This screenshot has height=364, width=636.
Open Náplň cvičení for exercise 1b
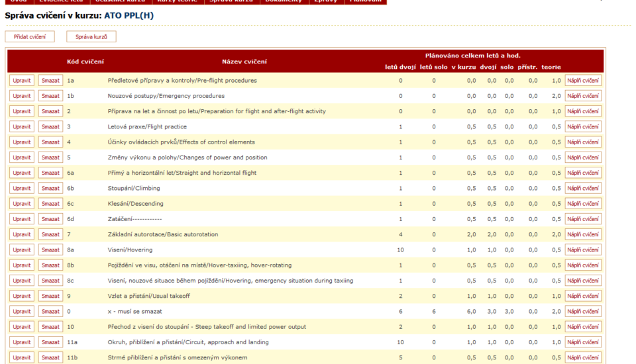click(583, 96)
